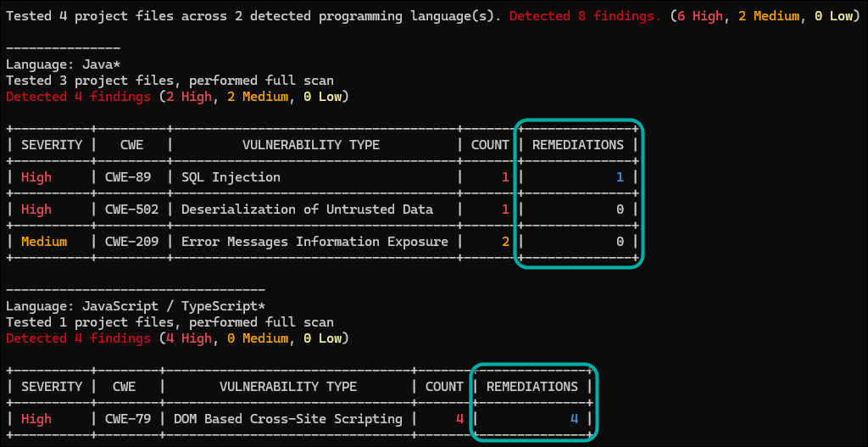Select "Deserialization of Untrusted Data" text

[307, 210]
